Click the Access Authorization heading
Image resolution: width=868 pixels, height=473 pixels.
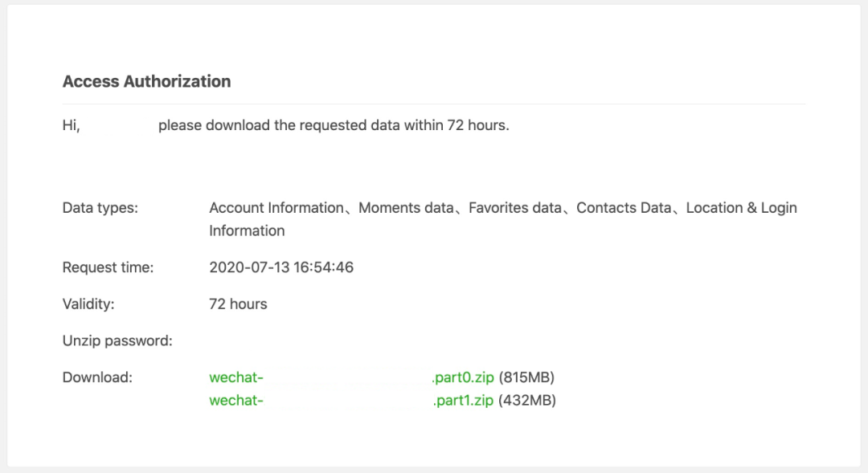[x=147, y=81]
